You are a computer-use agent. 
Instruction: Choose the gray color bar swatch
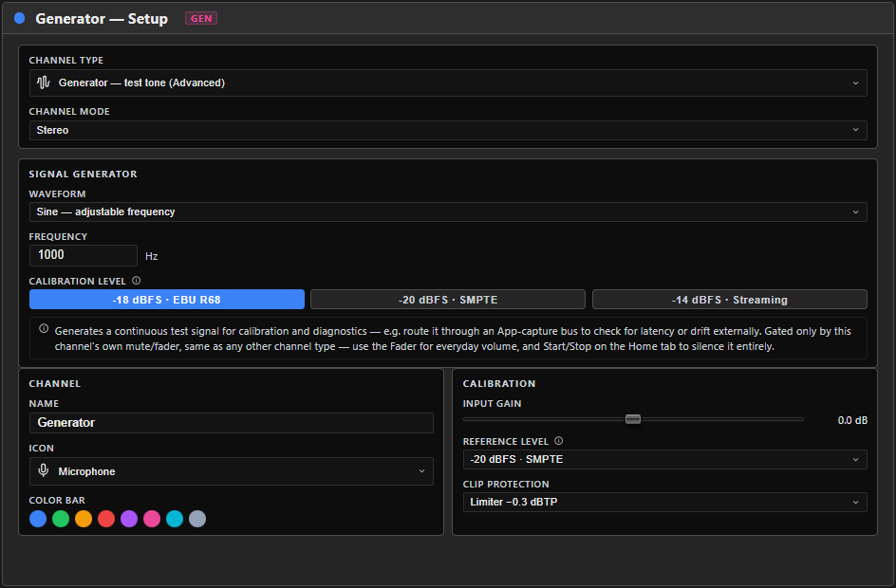197,519
